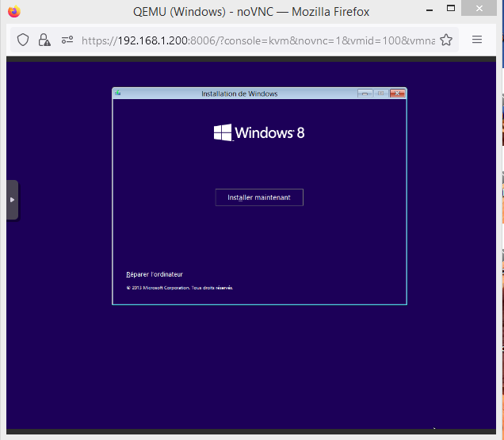Open the Firefox hamburger menu

(477, 40)
